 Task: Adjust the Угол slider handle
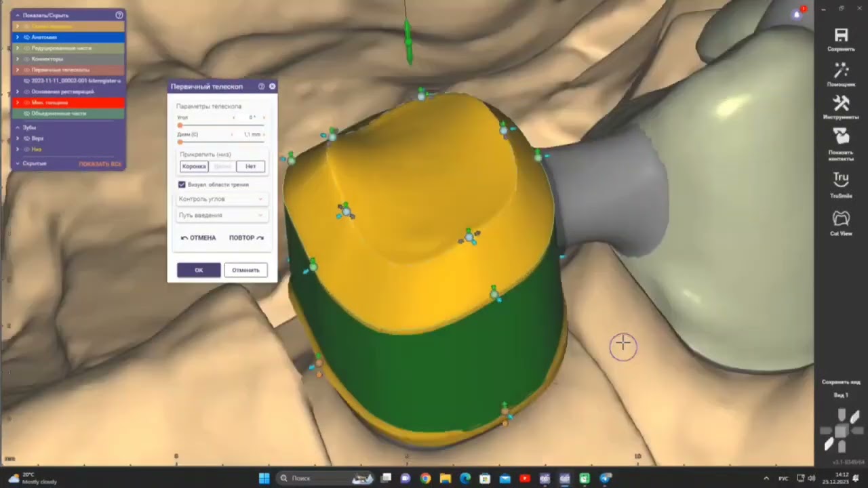tap(180, 125)
